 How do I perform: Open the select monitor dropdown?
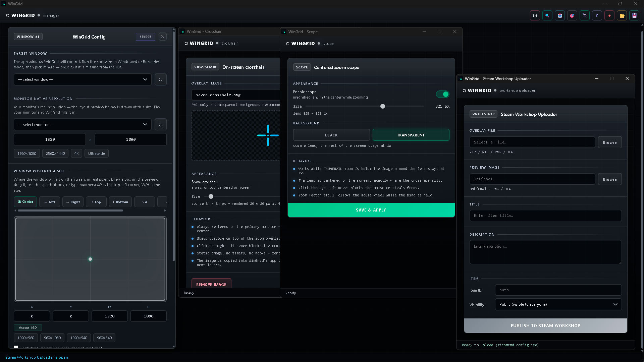(x=83, y=124)
